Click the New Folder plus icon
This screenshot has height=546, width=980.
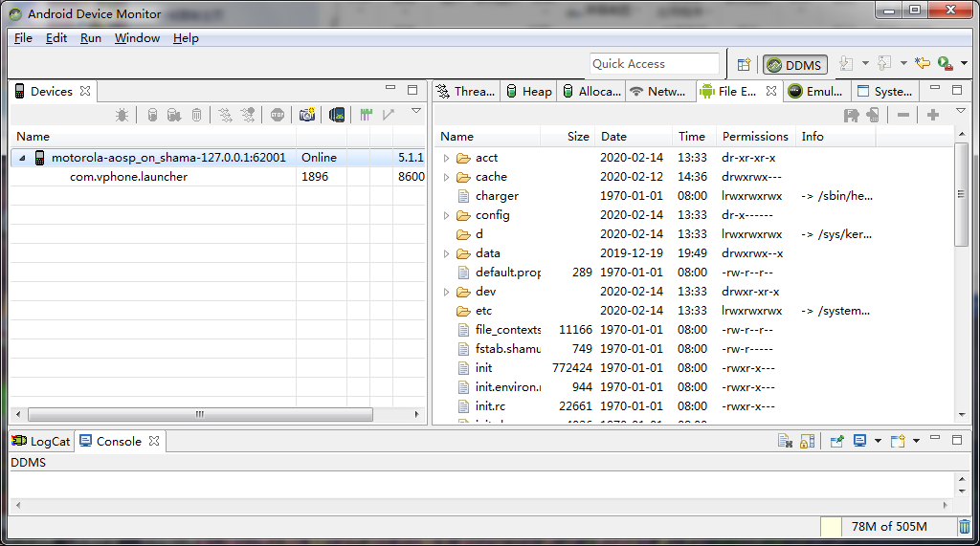pyautogui.click(x=933, y=115)
